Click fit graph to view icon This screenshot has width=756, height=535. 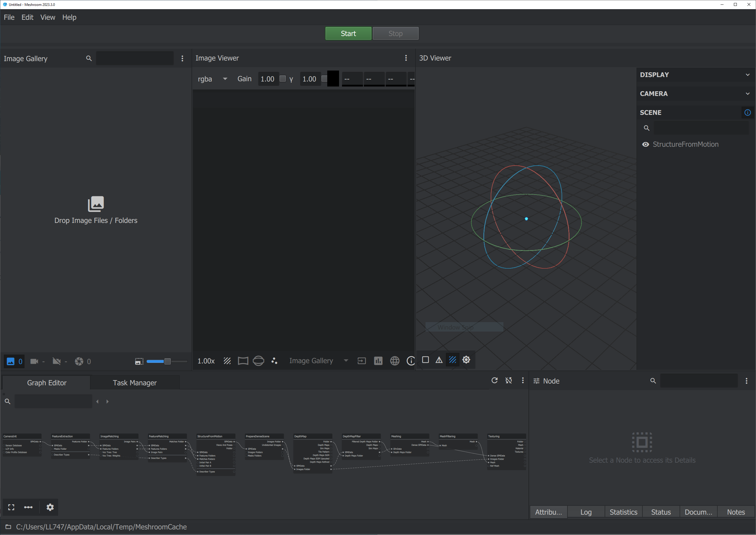pyautogui.click(x=11, y=507)
